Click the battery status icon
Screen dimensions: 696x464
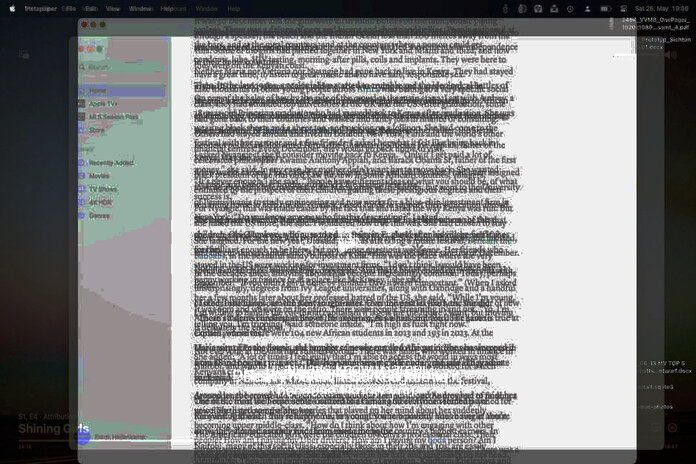point(605,9)
